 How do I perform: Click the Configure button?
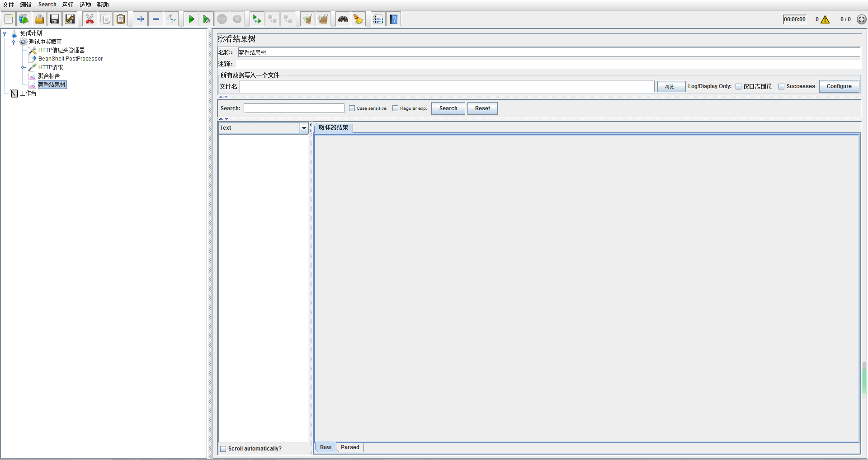click(x=839, y=86)
